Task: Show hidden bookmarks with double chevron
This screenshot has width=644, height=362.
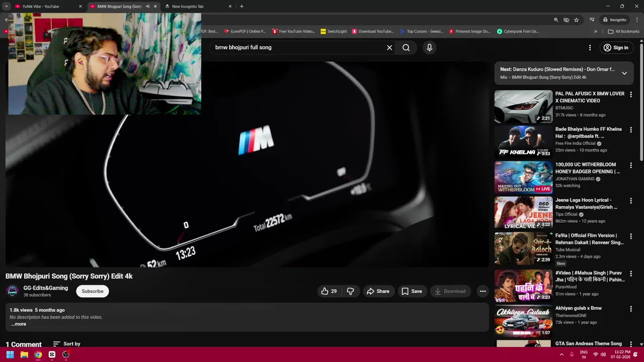Action: (595, 31)
